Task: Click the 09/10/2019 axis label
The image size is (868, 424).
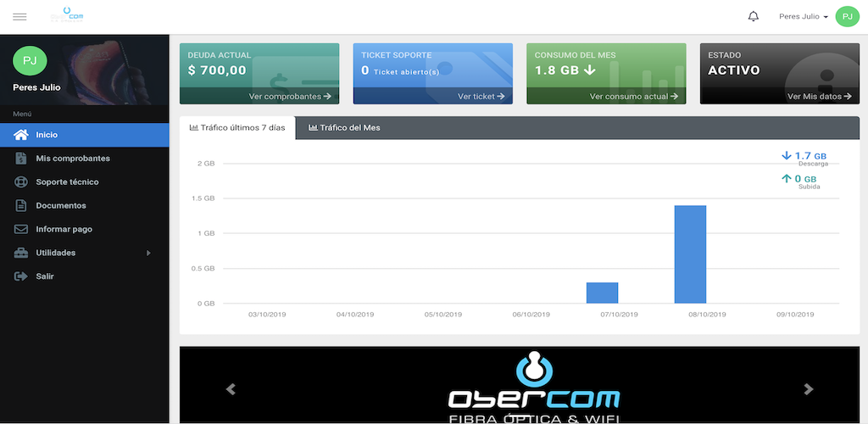Action: pyautogui.click(x=795, y=315)
